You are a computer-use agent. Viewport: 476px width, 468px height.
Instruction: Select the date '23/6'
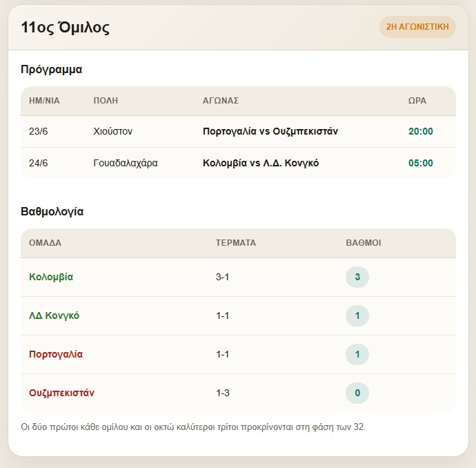[38, 131]
